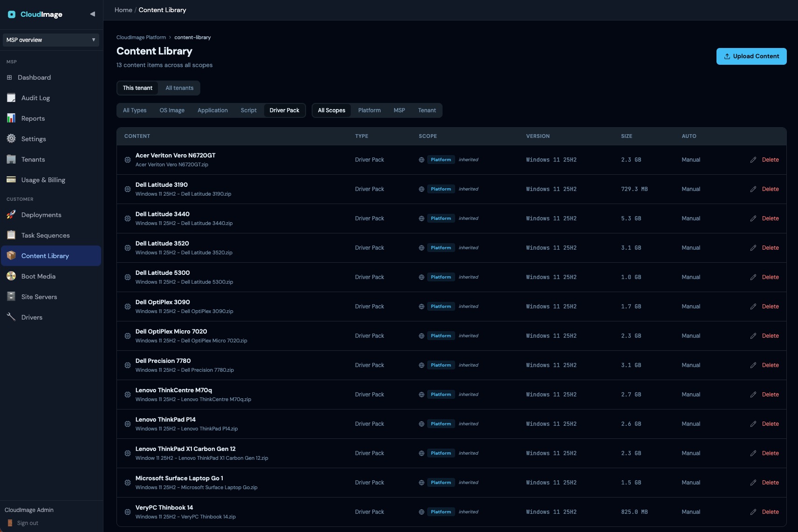Switch to the All tenants toggle
The image size is (798, 532).
click(179, 88)
